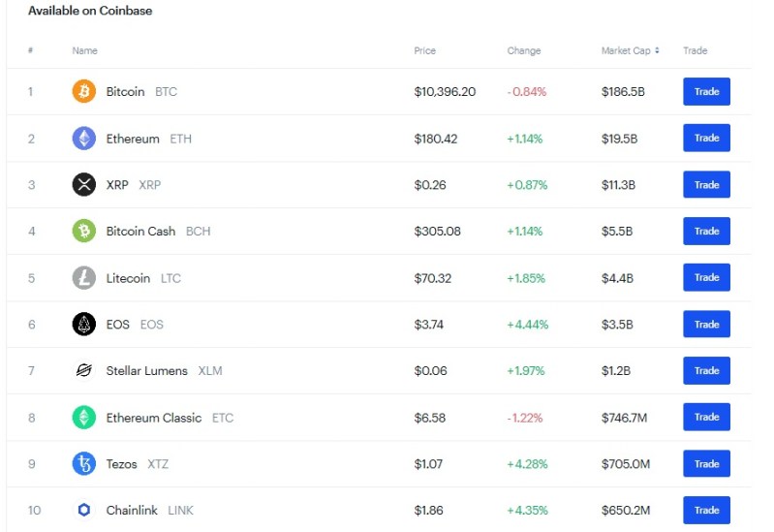Click the orange Bitcoin coin icon
The image size is (774, 532).
pyautogui.click(x=84, y=91)
